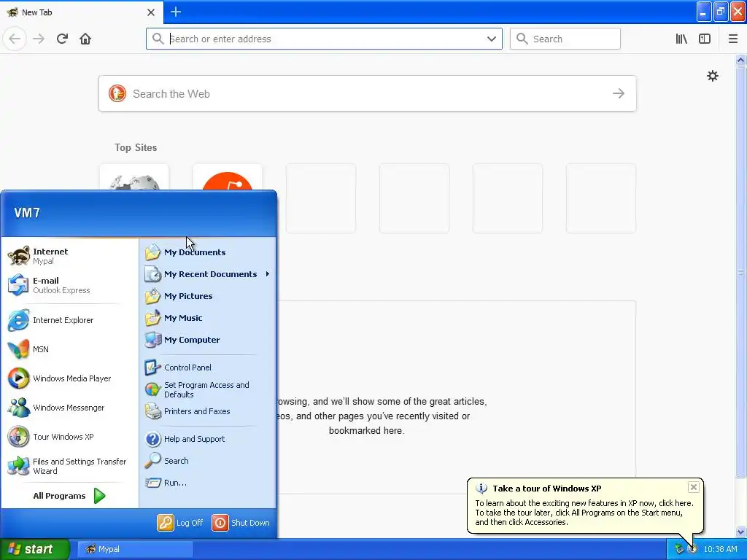Viewport: 747px width, 560px height.
Task: Click the tour icon in system tray
Action: tap(692, 549)
